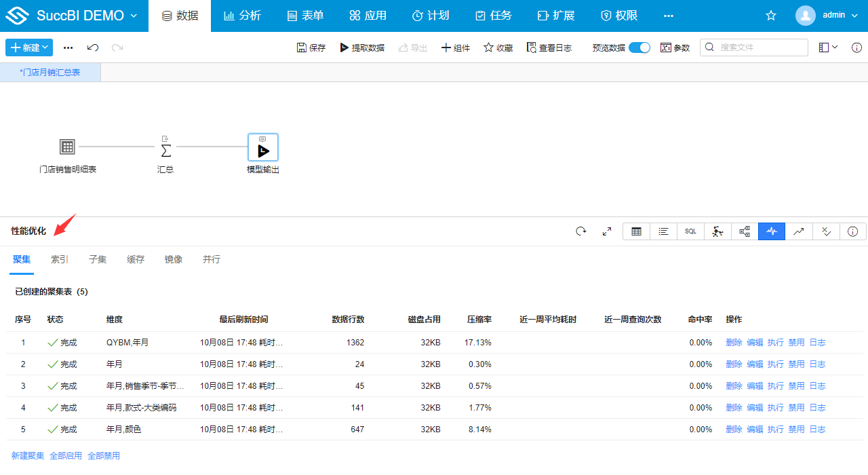This screenshot has width=868, height=475.
Task: Run 提取数据 to extract data
Action: click(x=362, y=47)
